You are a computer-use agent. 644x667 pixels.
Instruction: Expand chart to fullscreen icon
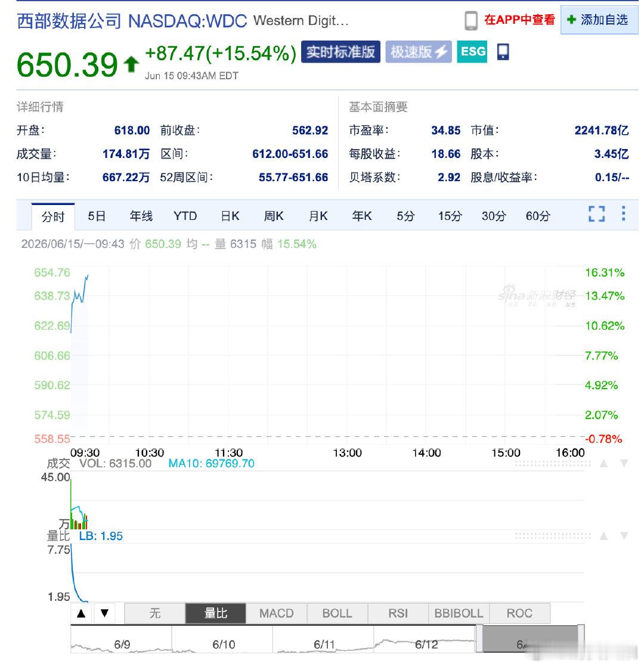click(x=597, y=214)
